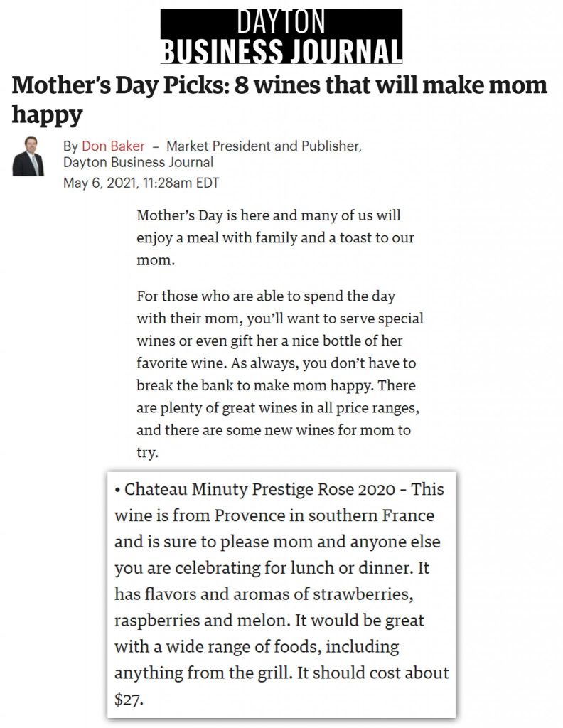Image resolution: width=563 pixels, height=728 pixels.
Task: Click the Mother's Day Picks headline
Action: click(x=279, y=99)
